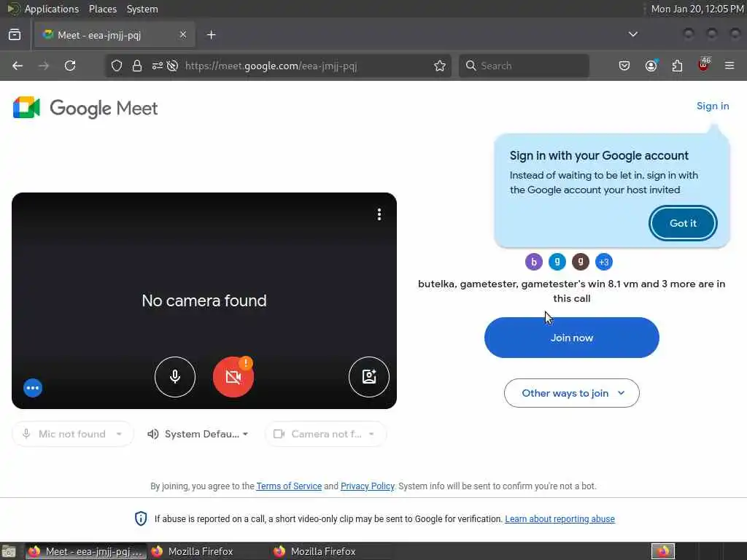747x560 pixels.
Task: Toggle the microphone button in the video preview
Action: click(x=175, y=377)
